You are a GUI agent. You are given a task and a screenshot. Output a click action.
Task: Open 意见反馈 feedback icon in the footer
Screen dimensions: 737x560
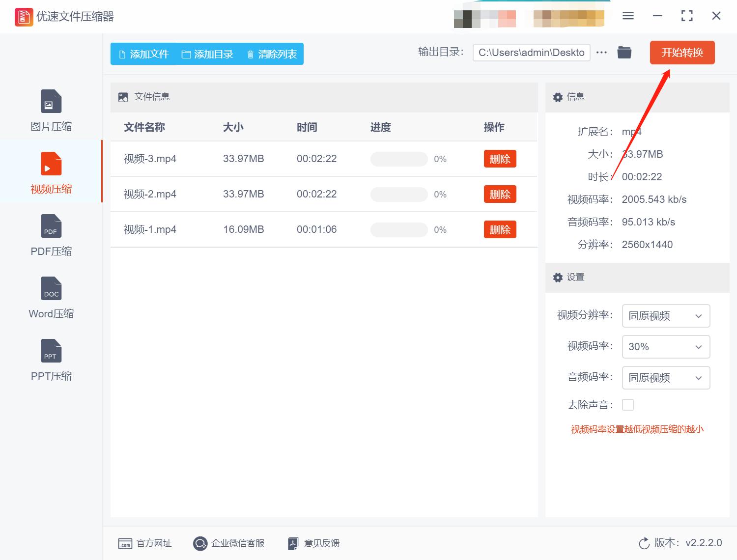pos(293,543)
